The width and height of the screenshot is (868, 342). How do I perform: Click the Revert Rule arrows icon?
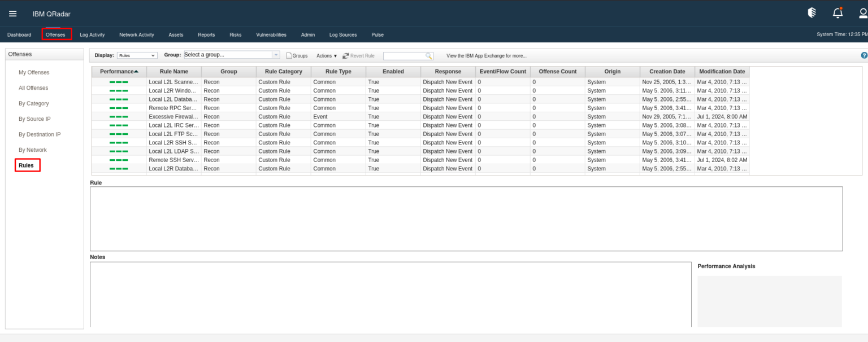[346, 56]
